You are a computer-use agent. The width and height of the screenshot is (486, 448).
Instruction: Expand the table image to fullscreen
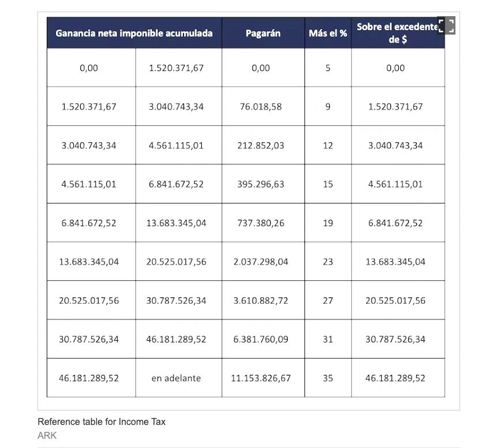[x=446, y=26]
